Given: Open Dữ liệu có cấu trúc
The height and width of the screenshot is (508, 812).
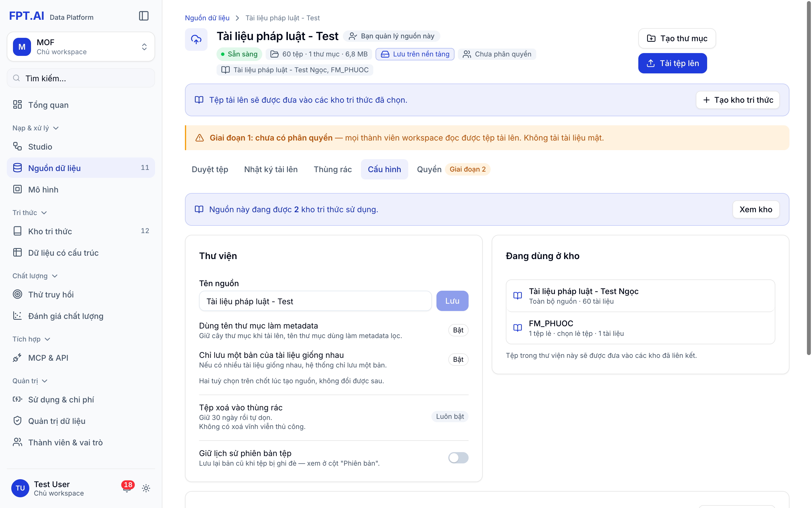Looking at the screenshot, I should pyautogui.click(x=81, y=253).
